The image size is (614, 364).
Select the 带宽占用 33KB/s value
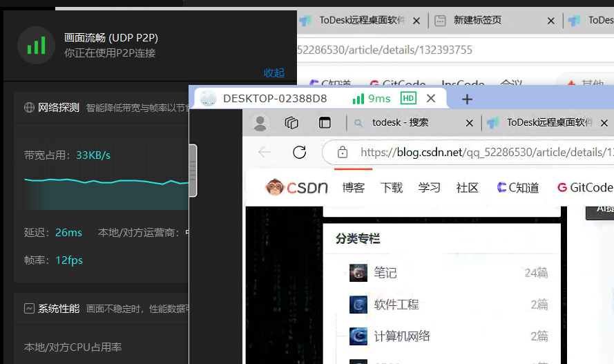pos(93,155)
